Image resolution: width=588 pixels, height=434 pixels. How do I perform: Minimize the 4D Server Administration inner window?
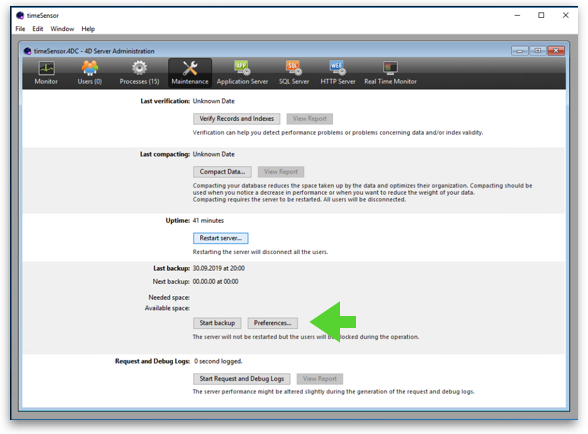[519, 51]
